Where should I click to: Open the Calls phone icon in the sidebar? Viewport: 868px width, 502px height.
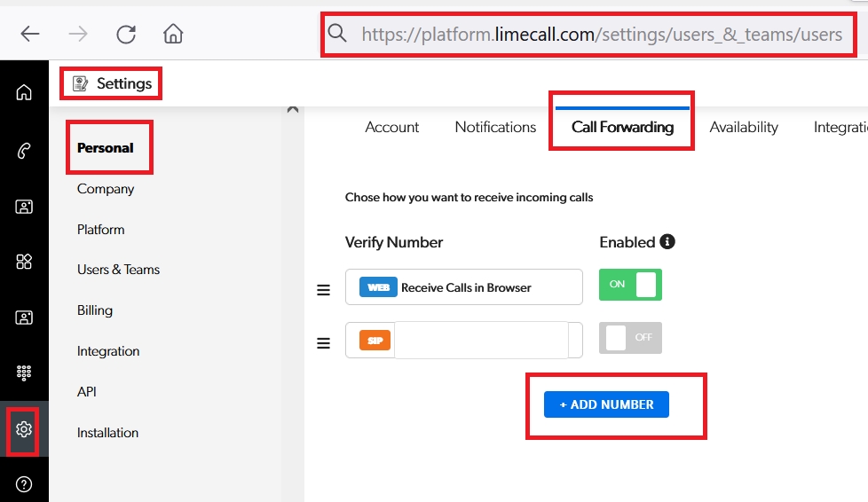tap(24, 151)
